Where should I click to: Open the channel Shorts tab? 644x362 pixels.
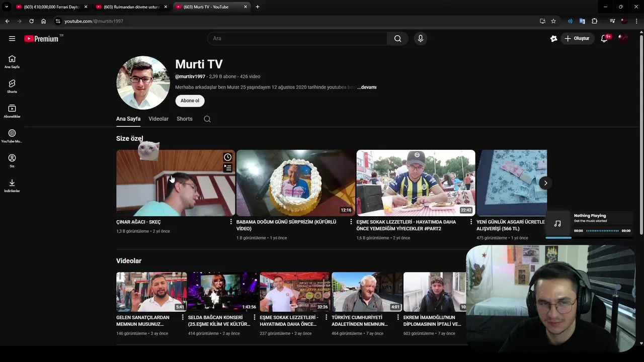185,119
